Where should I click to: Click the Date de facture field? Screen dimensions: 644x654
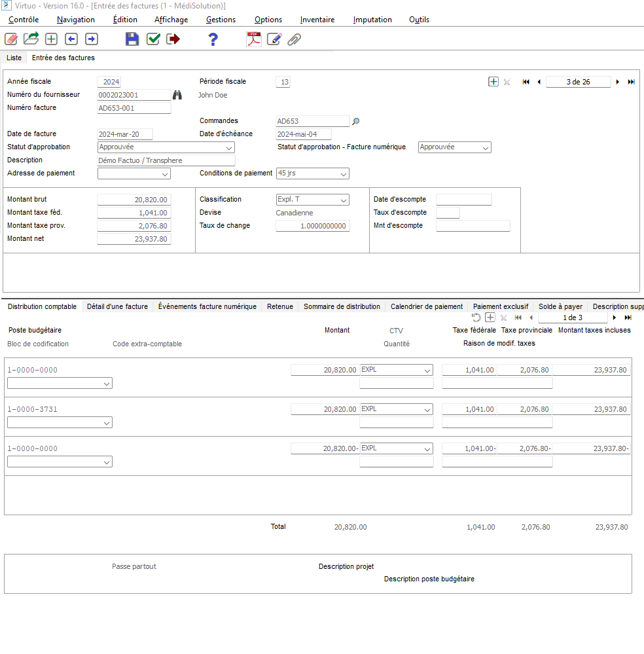pos(125,134)
